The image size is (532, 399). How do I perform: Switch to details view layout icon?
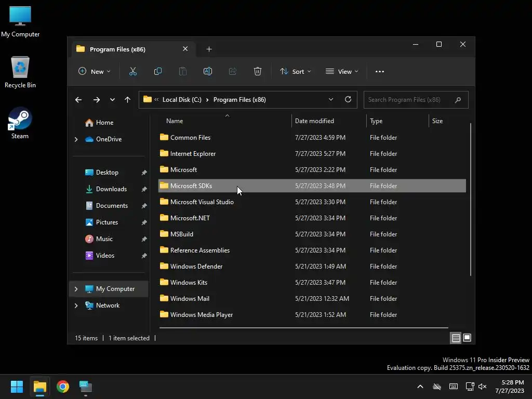point(456,338)
